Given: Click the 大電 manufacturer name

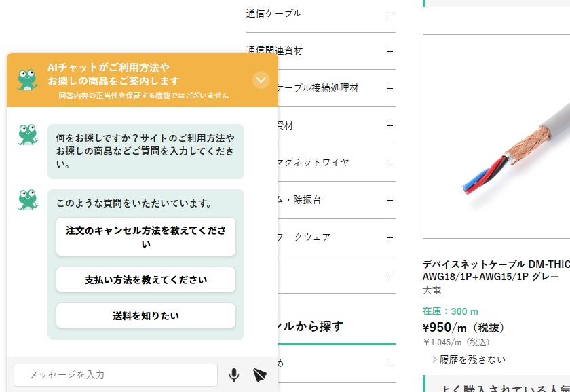Looking at the screenshot, I should (x=432, y=290).
